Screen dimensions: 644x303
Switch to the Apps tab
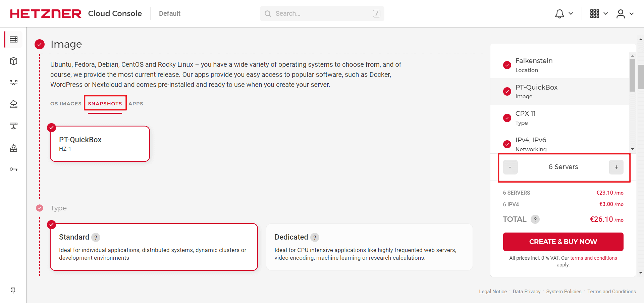click(136, 104)
